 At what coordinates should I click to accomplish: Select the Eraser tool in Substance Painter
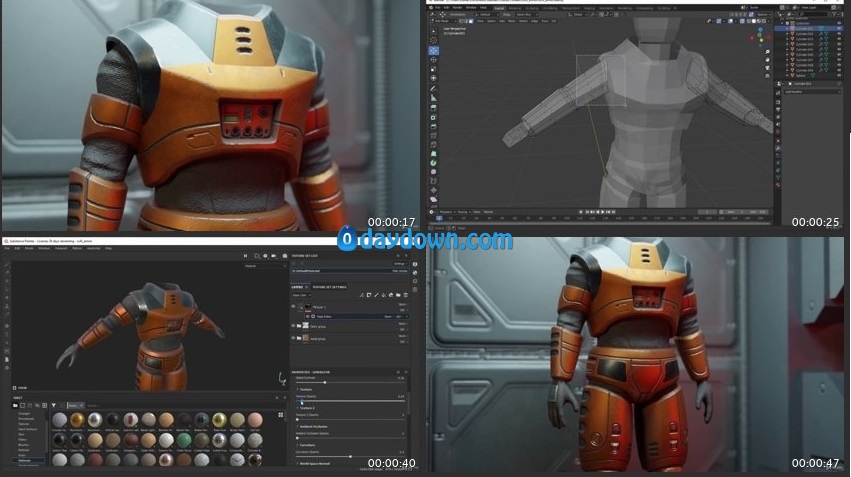pyautogui.click(x=7, y=273)
